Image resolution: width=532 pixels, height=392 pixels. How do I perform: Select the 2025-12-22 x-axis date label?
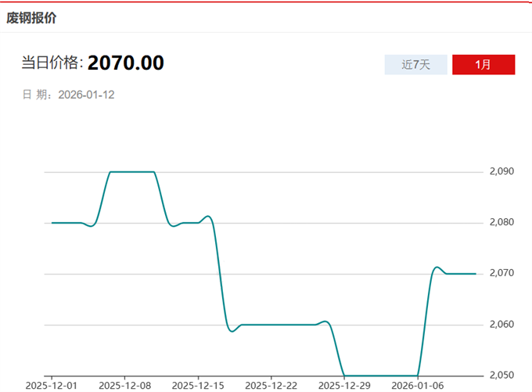point(271,385)
